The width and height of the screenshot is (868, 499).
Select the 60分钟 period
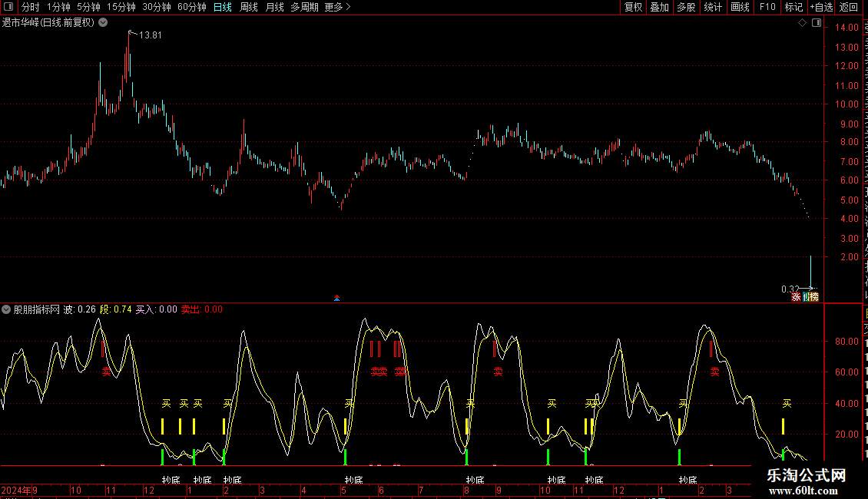coord(192,7)
